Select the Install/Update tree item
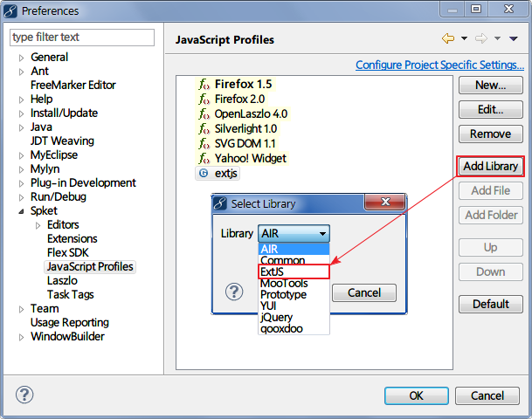 pos(64,113)
